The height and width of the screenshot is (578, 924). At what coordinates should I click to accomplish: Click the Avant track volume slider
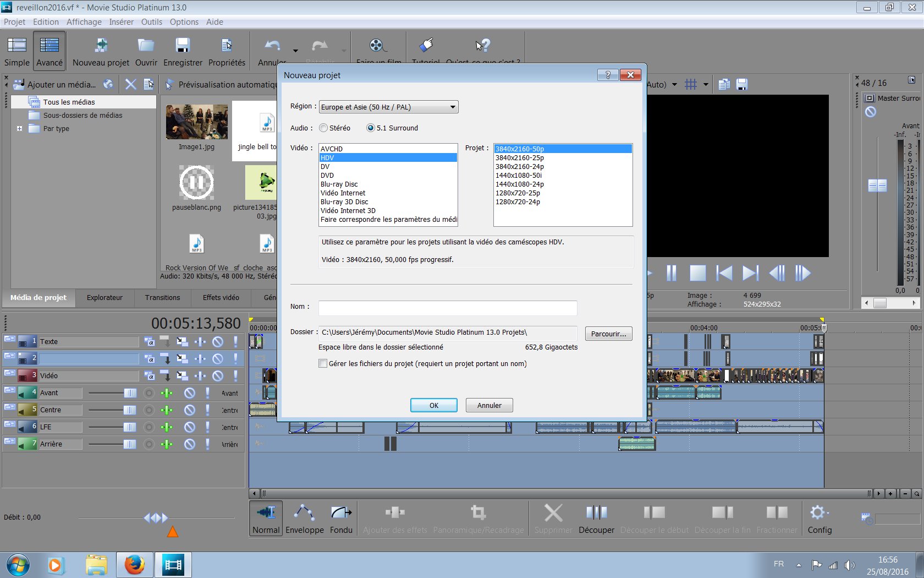pos(130,393)
